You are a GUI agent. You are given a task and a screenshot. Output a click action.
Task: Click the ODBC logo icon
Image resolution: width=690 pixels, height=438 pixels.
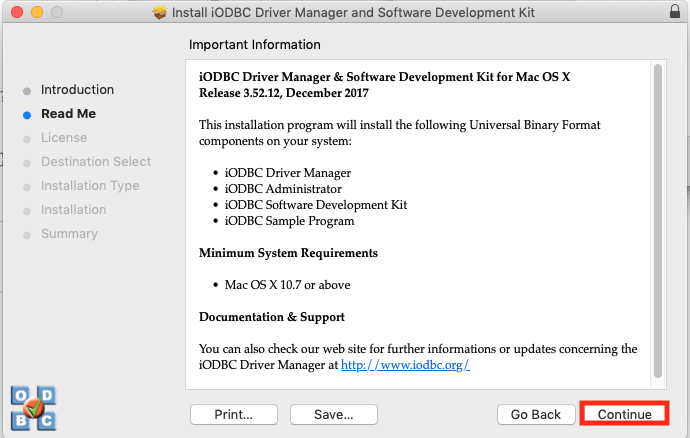click(x=33, y=408)
